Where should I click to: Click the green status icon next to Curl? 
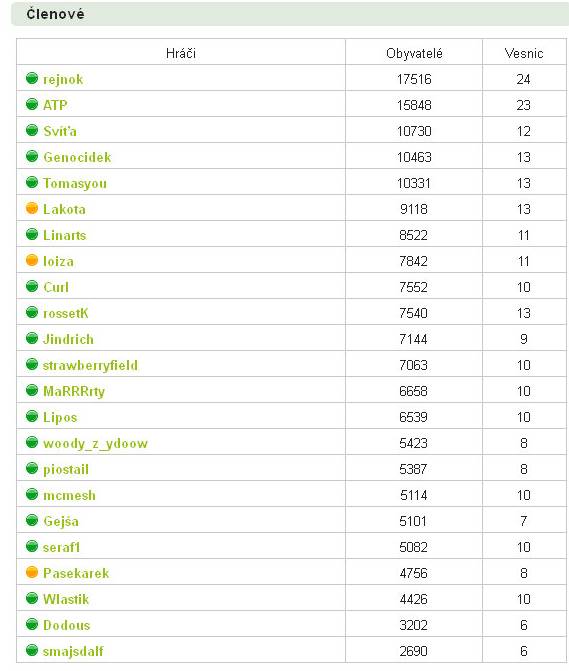coord(32,286)
